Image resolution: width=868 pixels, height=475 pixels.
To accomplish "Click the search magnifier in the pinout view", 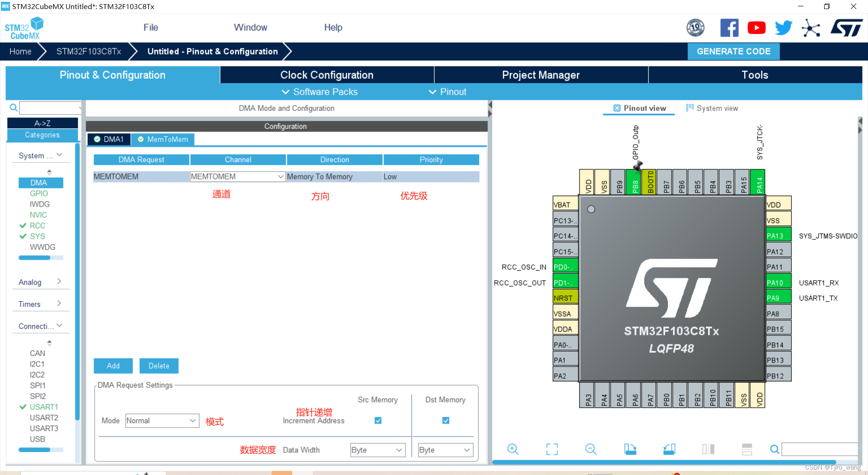I will click(x=774, y=449).
